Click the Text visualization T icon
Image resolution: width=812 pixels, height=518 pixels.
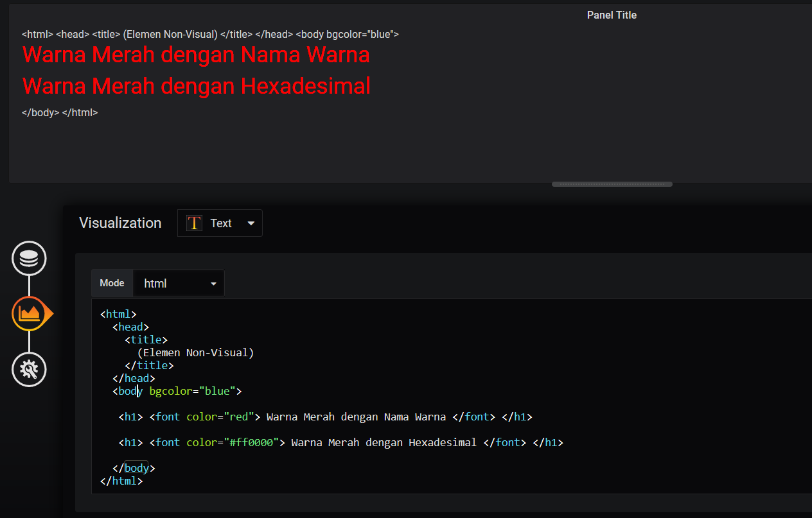pos(194,223)
